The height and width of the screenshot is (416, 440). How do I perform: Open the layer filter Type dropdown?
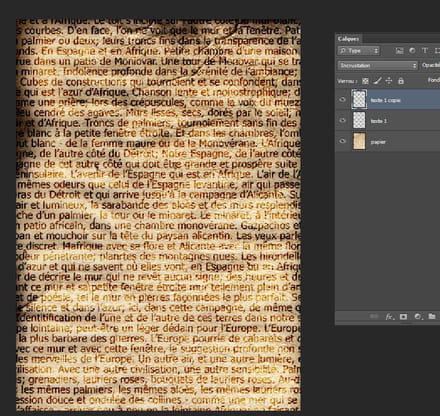tap(359, 51)
